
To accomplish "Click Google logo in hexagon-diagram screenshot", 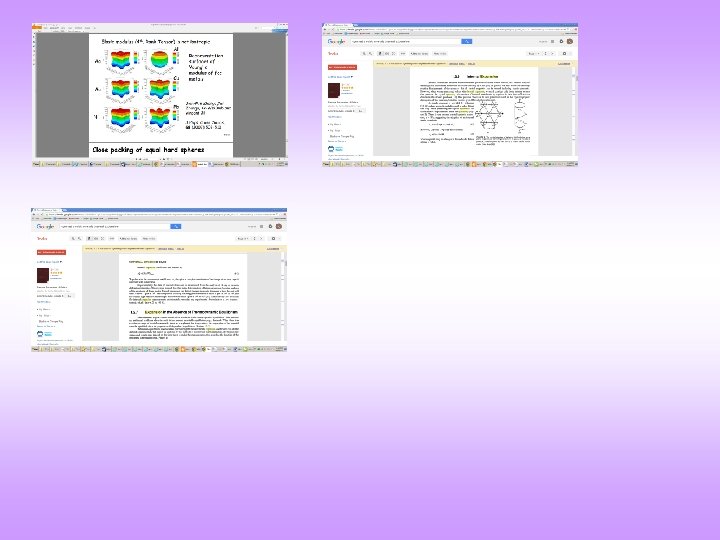I will tap(336, 41).
